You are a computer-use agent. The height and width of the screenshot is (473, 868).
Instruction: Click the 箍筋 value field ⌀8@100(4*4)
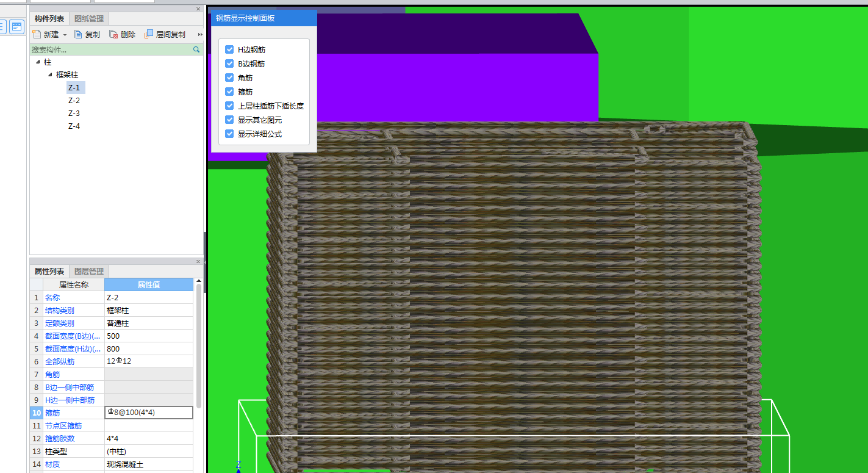click(x=149, y=413)
